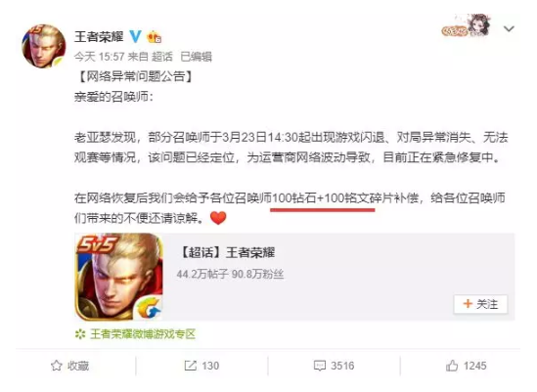Open the comments icon showing 3516

coord(320,366)
